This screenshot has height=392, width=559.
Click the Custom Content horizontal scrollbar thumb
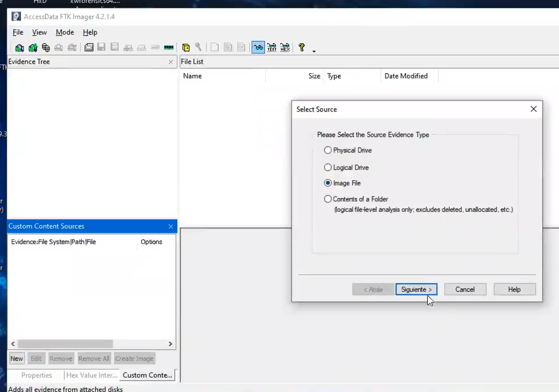click(x=65, y=344)
